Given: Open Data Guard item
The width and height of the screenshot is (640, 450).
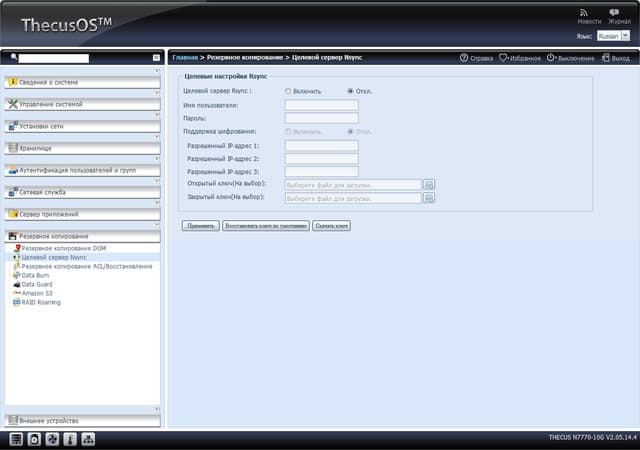Looking at the screenshot, I should pos(37,284).
